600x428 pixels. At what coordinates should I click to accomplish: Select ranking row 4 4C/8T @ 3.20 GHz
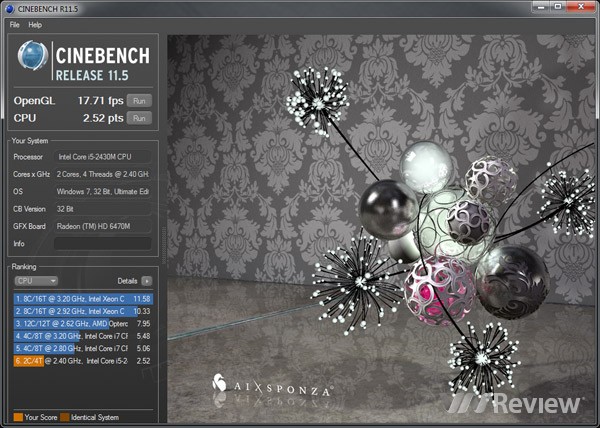83,336
